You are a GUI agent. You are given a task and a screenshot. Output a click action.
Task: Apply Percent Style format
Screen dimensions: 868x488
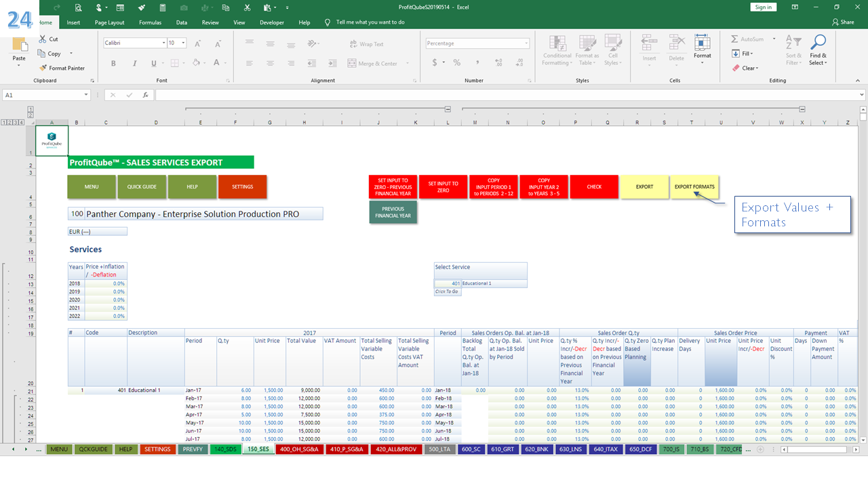click(457, 62)
